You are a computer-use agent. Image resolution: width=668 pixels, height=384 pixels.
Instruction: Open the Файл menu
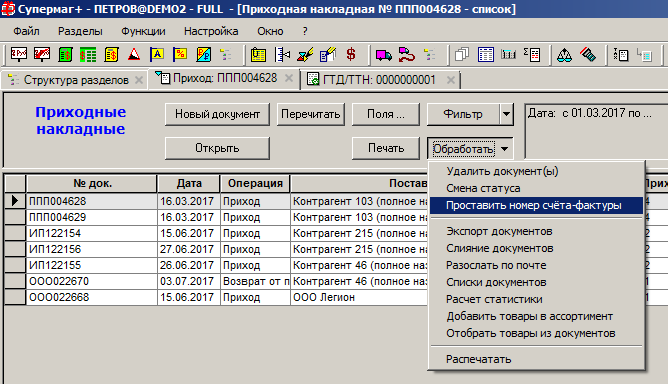click(26, 31)
